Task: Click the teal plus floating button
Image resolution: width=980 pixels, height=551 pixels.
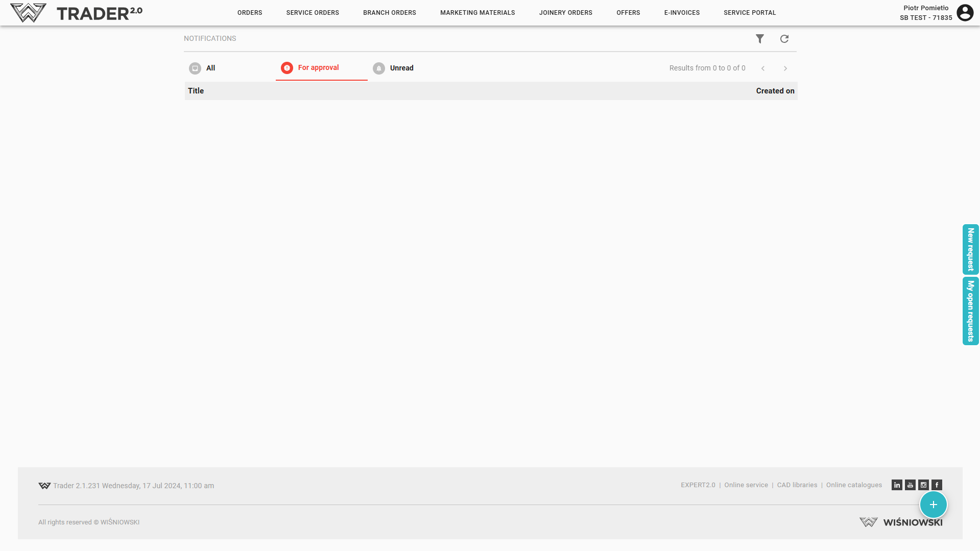Action: [x=933, y=505]
